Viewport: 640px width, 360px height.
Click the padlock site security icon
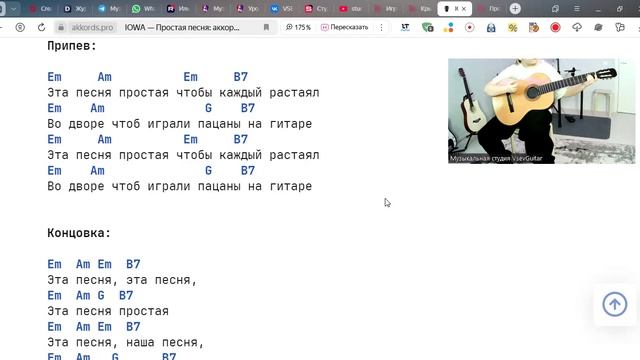click(61, 27)
